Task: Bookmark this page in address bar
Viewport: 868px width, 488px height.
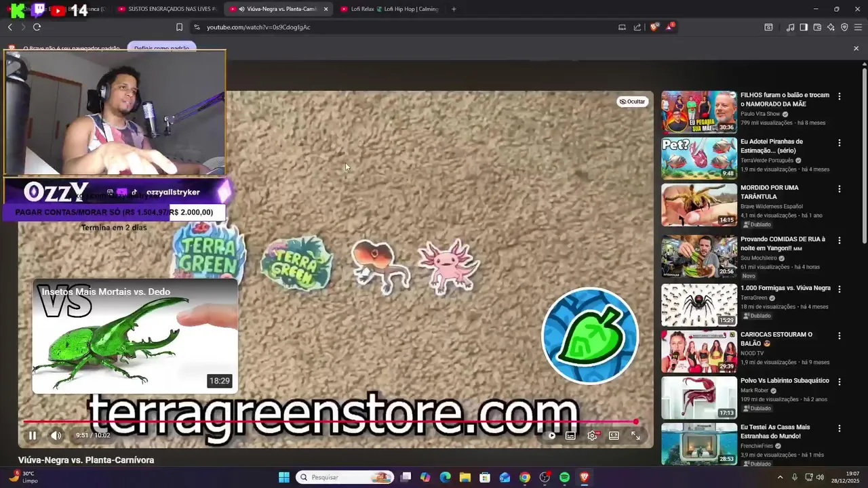Action: 179,27
